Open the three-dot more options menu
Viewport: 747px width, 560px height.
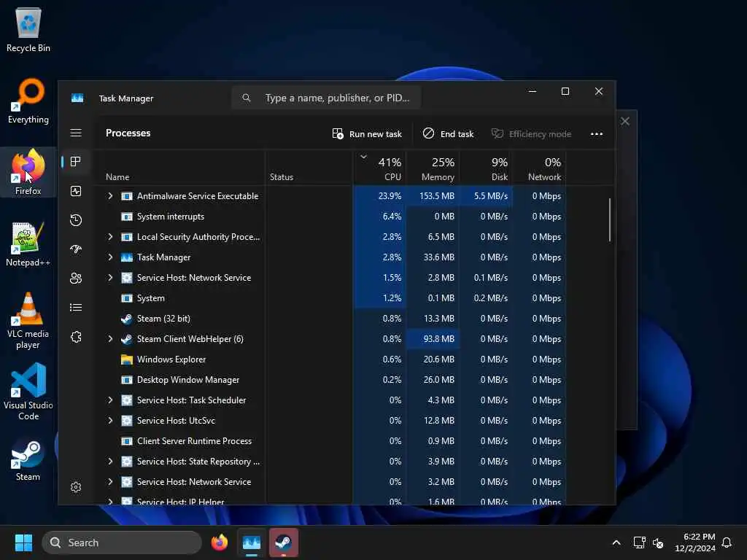click(597, 134)
